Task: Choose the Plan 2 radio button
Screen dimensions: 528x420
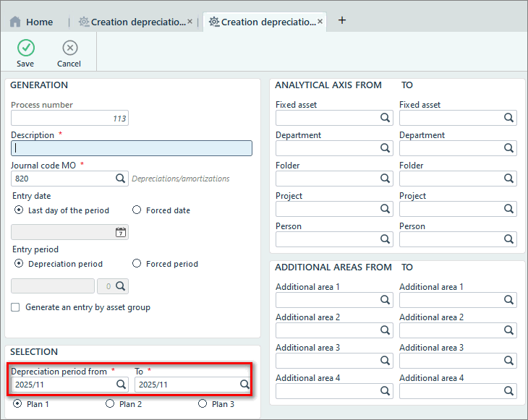Action: click(x=110, y=404)
